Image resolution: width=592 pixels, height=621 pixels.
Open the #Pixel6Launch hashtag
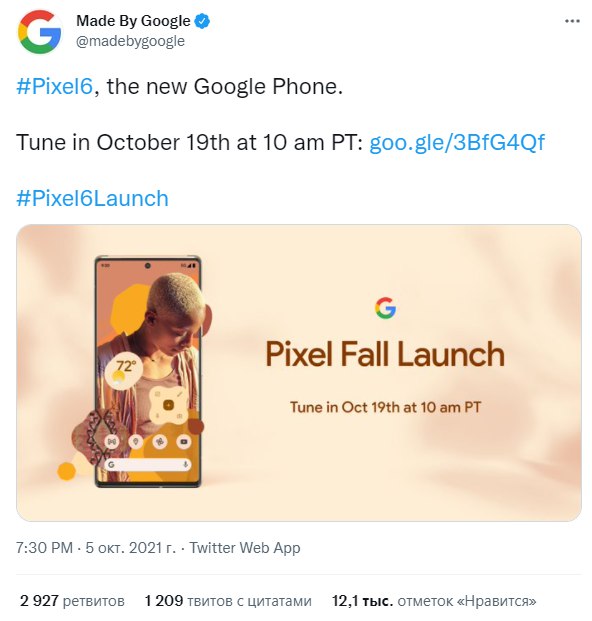click(92, 198)
